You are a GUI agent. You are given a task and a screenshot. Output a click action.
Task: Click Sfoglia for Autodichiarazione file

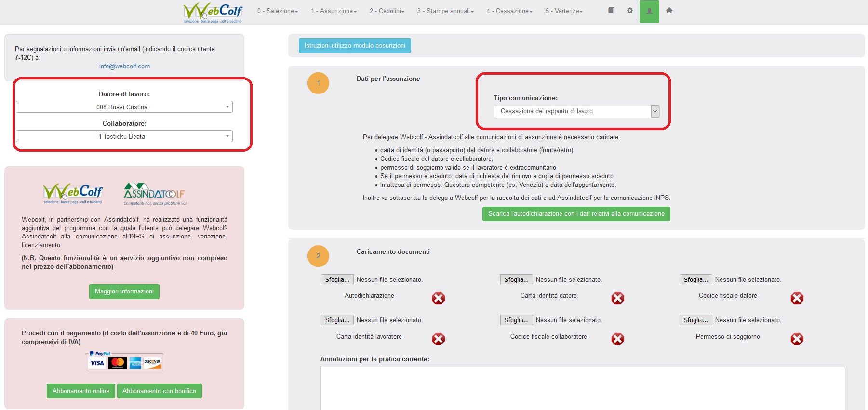(337, 280)
